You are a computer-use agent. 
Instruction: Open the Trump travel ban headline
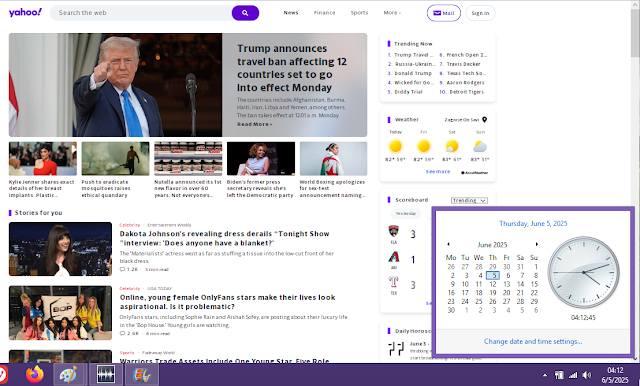(291, 68)
